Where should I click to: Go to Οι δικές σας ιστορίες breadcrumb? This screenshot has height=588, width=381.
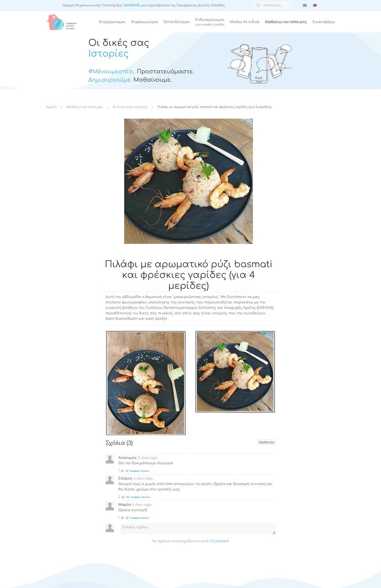(130, 107)
